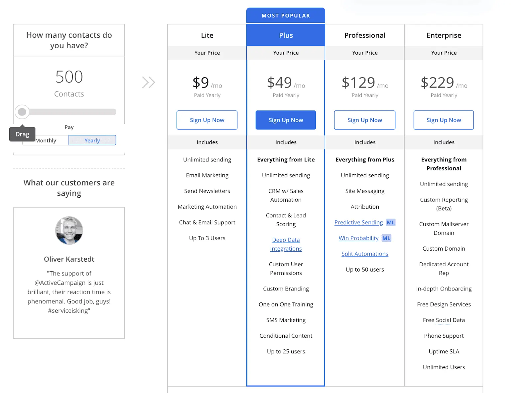Click Custom Branding feature
532x393 pixels.
click(x=286, y=289)
